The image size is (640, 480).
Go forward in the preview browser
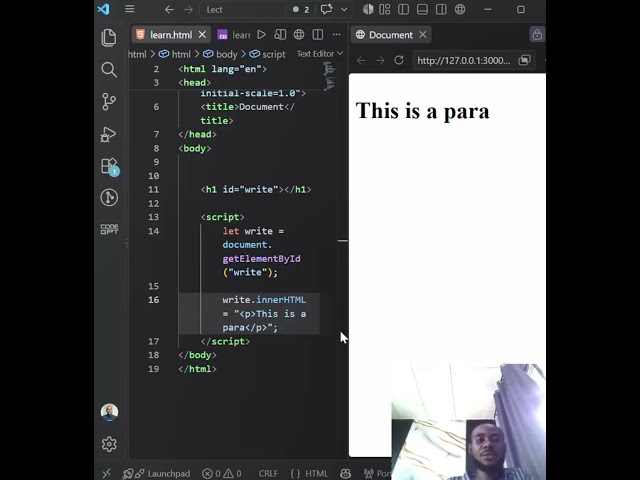[380, 60]
